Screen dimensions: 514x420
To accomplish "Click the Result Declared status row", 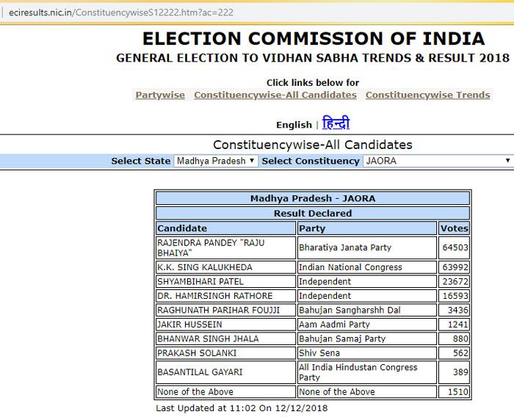I will pos(313,214).
